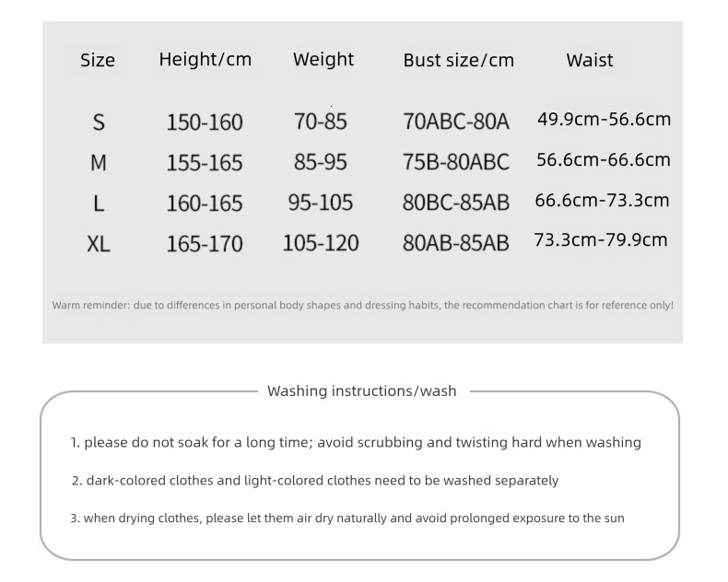
Task: Click the Height/cm column header
Action: point(205,60)
